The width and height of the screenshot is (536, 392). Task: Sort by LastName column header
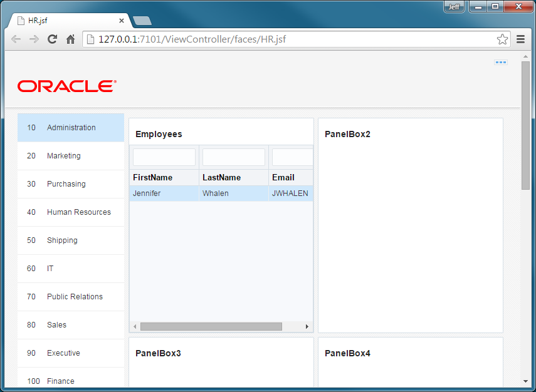click(234, 178)
